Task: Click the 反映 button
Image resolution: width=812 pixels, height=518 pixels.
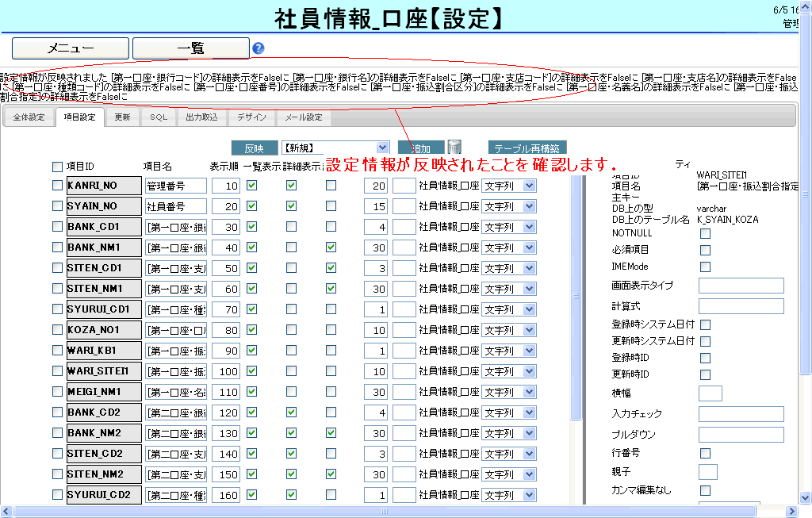Action: [254, 148]
